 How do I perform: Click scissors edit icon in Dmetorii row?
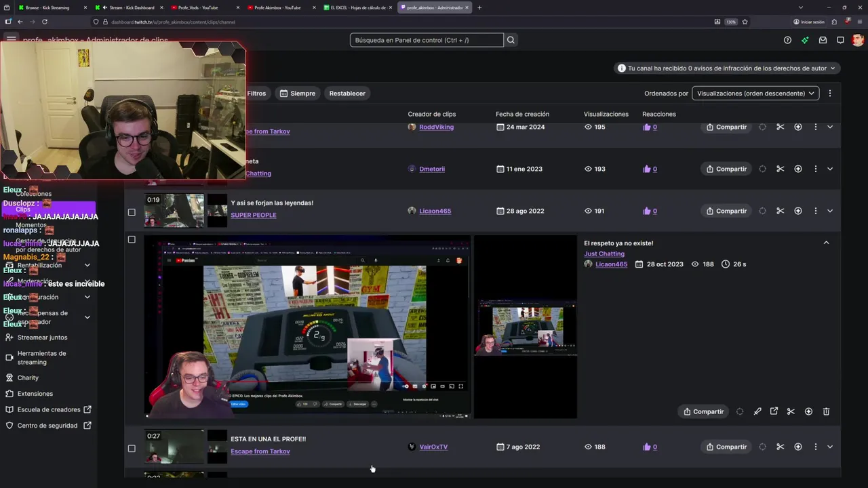tap(780, 169)
